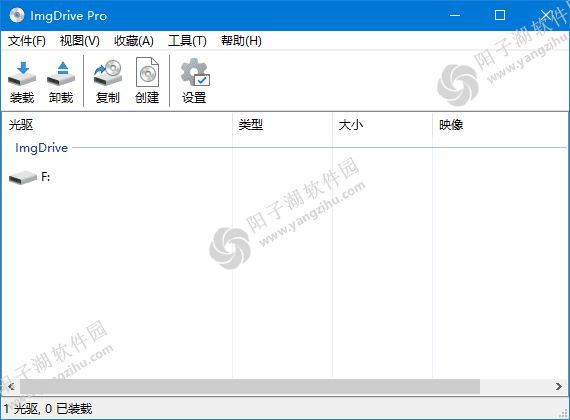Maximize the ImgDrive Pro window

coord(500,15)
